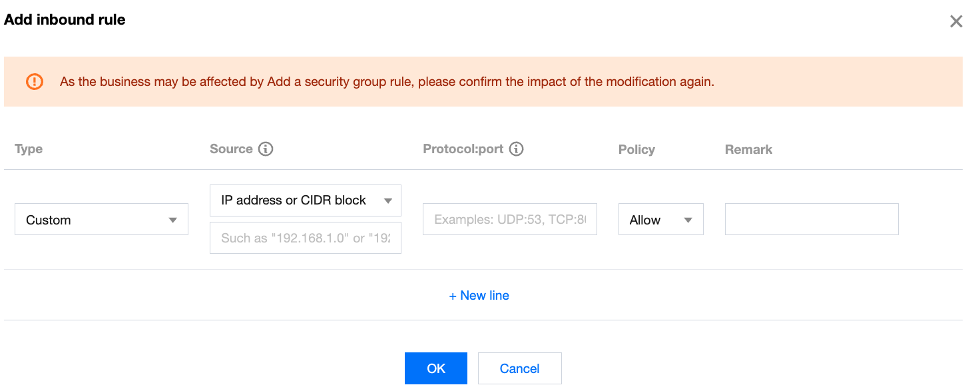This screenshot has height=389, width=980.
Task: Open the Source dropdown for IP address or CIDR
Action: coord(305,200)
